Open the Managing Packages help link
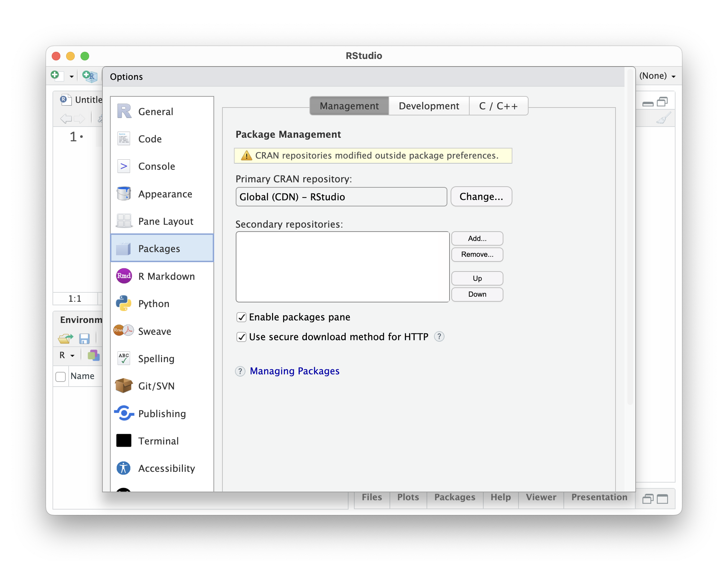 pyautogui.click(x=294, y=371)
